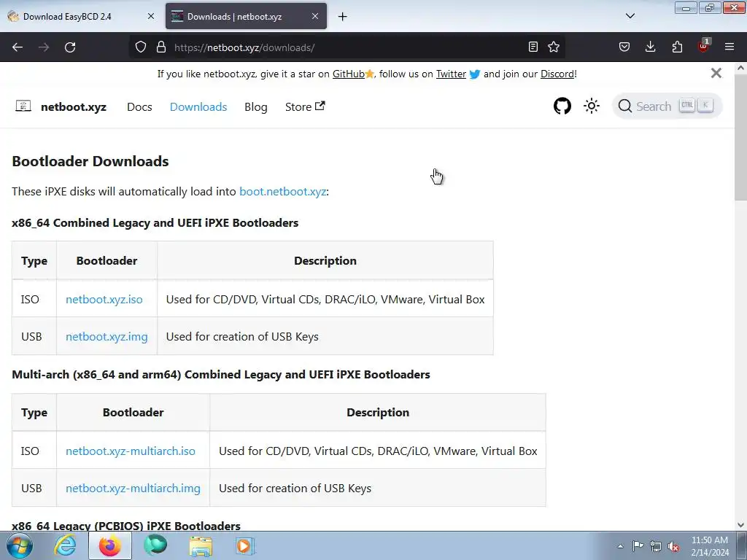The image size is (747, 560).
Task: Close the Download EasyBCD 2.4 tab
Action: tap(150, 16)
